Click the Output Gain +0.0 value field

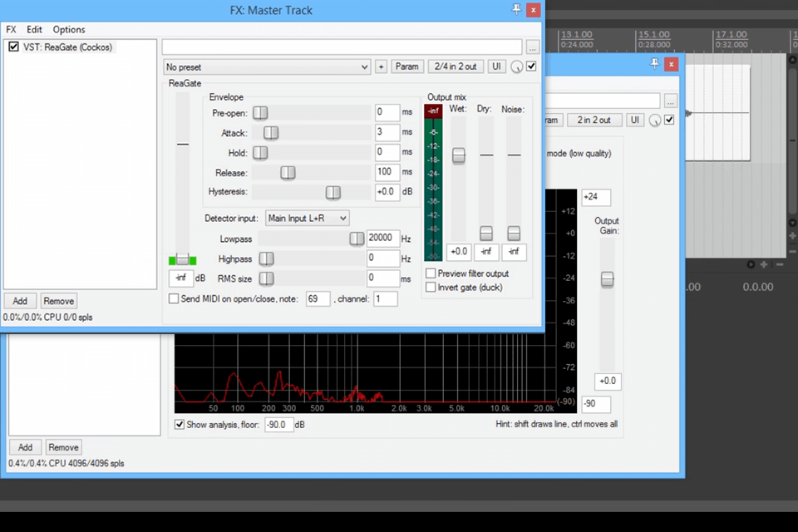pos(608,382)
